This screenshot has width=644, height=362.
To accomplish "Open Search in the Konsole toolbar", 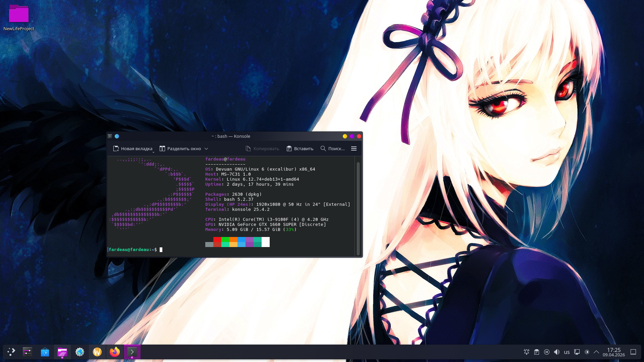I will [332, 149].
